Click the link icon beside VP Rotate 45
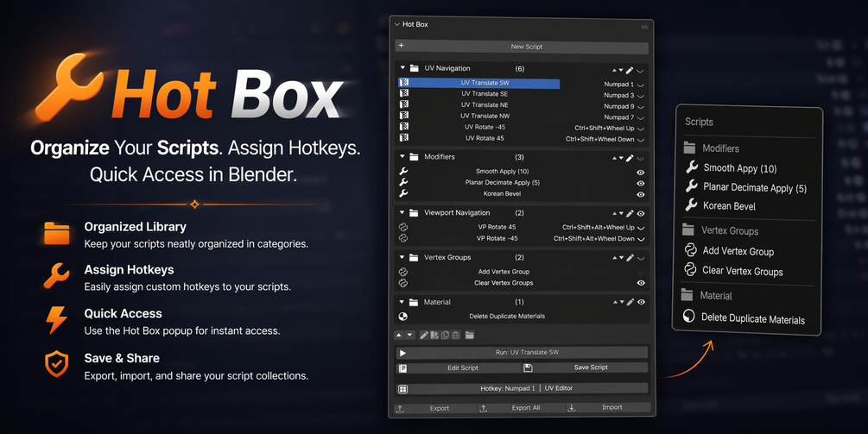The width and height of the screenshot is (868, 434). (403, 227)
